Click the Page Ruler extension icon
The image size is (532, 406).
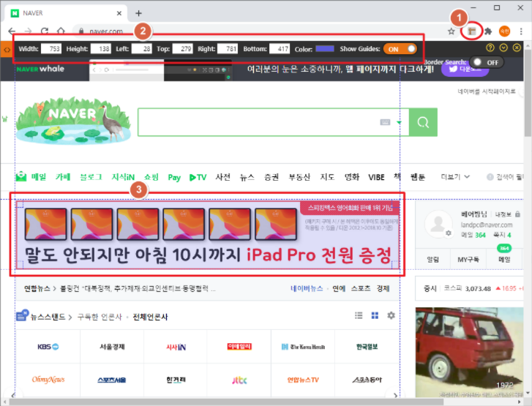pyautogui.click(x=471, y=31)
